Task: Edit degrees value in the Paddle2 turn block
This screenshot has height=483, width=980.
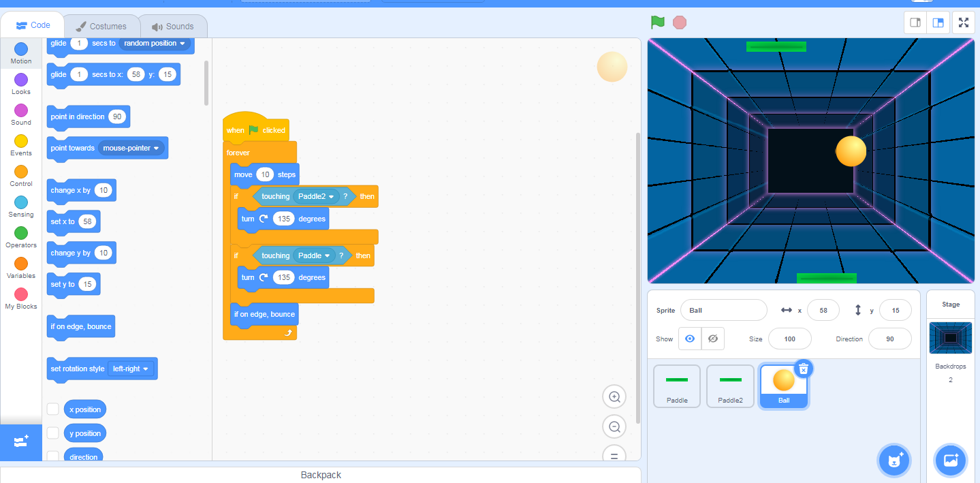Action: point(283,219)
